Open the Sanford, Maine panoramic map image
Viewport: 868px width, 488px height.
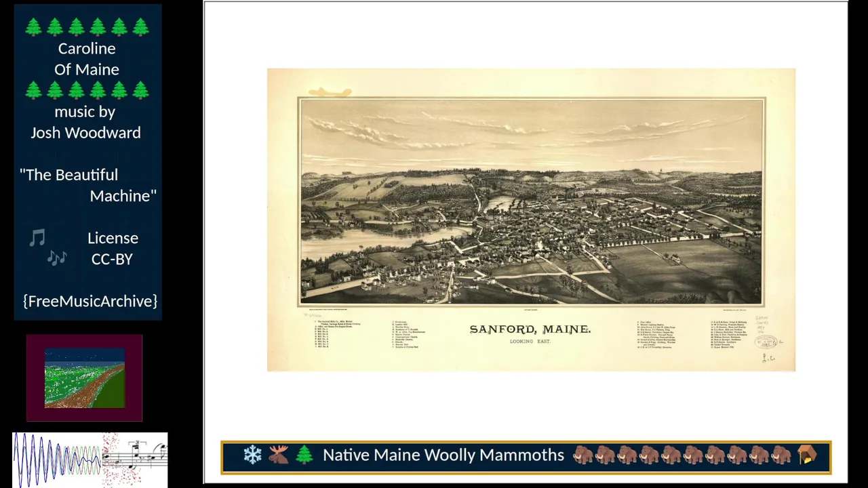pos(531,220)
